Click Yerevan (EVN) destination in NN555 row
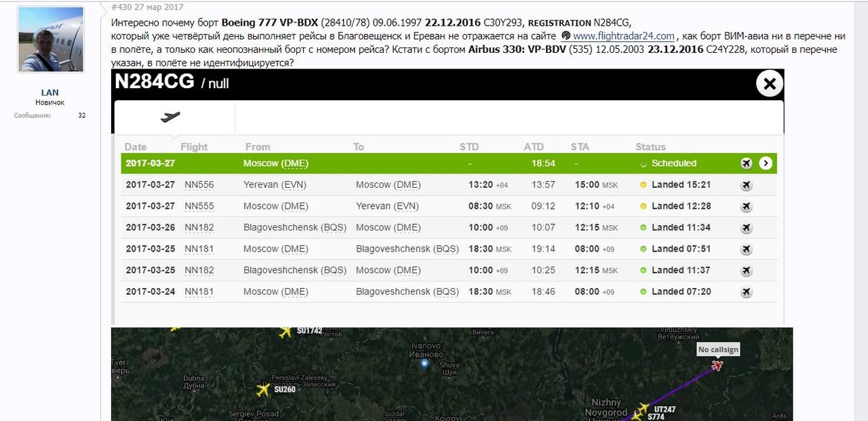The width and height of the screenshot is (868, 421). click(x=387, y=206)
